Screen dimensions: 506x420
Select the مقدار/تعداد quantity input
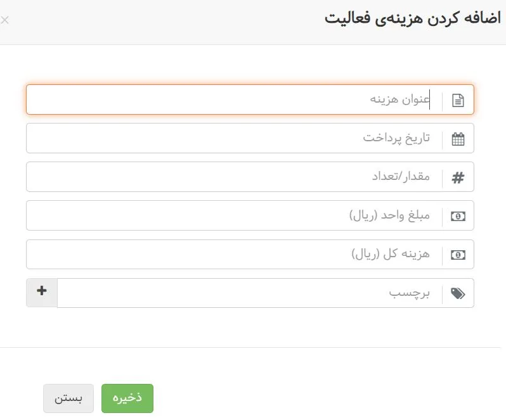(x=235, y=177)
